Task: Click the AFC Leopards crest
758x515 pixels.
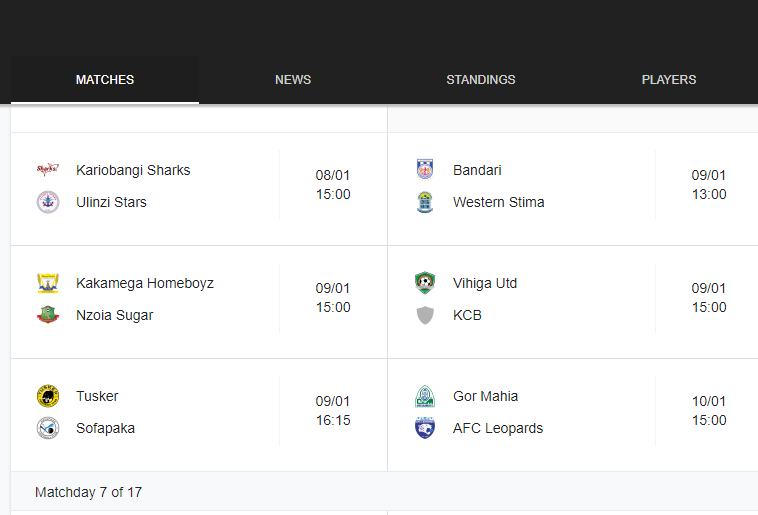Action: tap(425, 428)
